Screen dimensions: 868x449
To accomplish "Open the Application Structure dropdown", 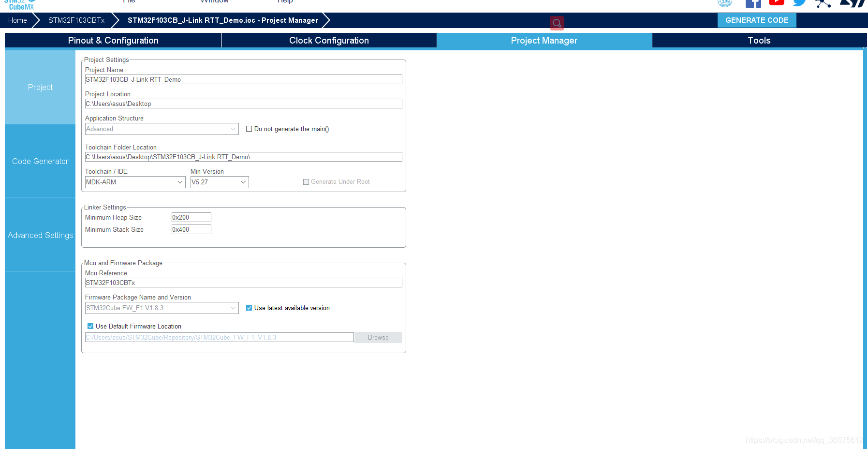I will 162,129.
